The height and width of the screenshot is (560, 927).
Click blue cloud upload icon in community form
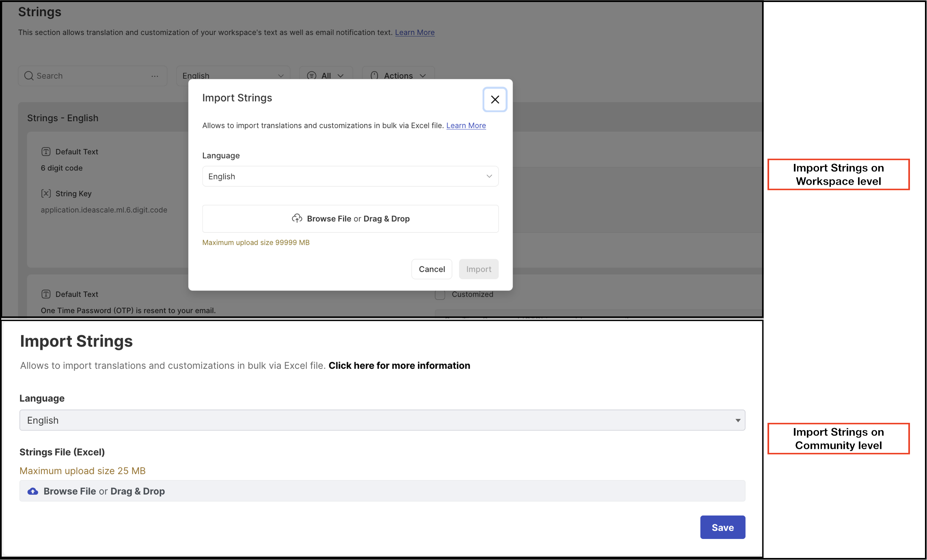coord(33,491)
